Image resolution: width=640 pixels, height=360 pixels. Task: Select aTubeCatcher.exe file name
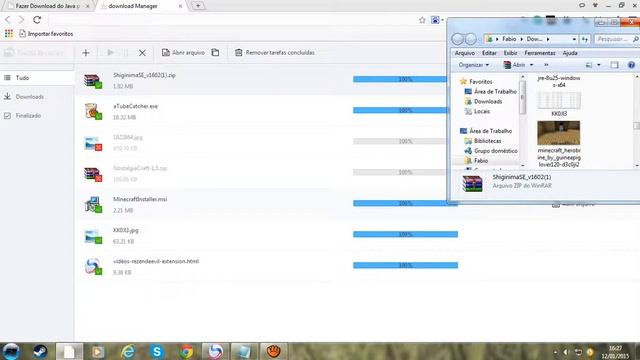(136, 106)
